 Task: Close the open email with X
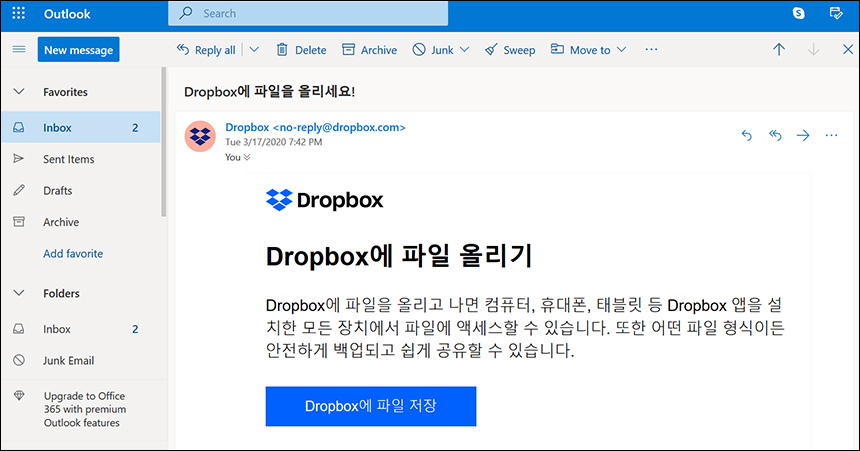tap(848, 49)
